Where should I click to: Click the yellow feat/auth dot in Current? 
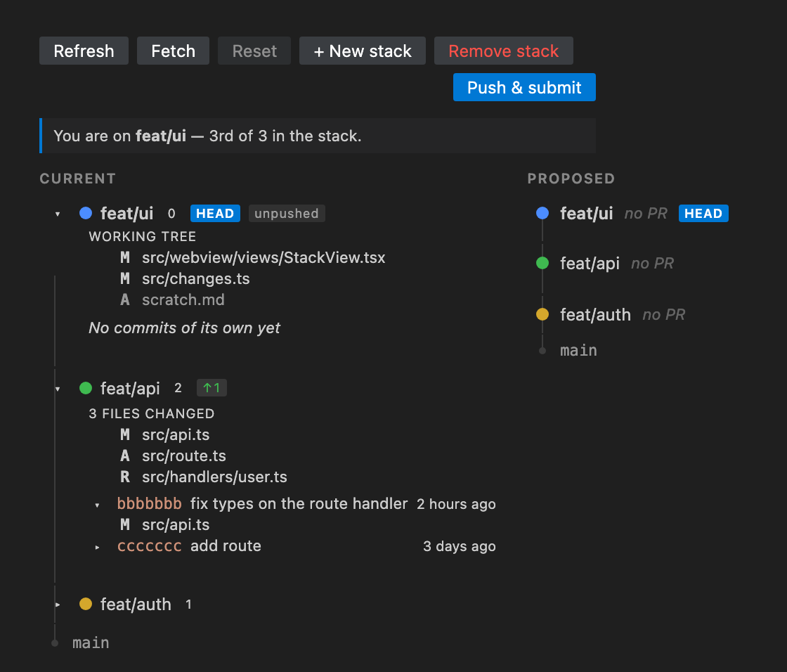click(86, 604)
